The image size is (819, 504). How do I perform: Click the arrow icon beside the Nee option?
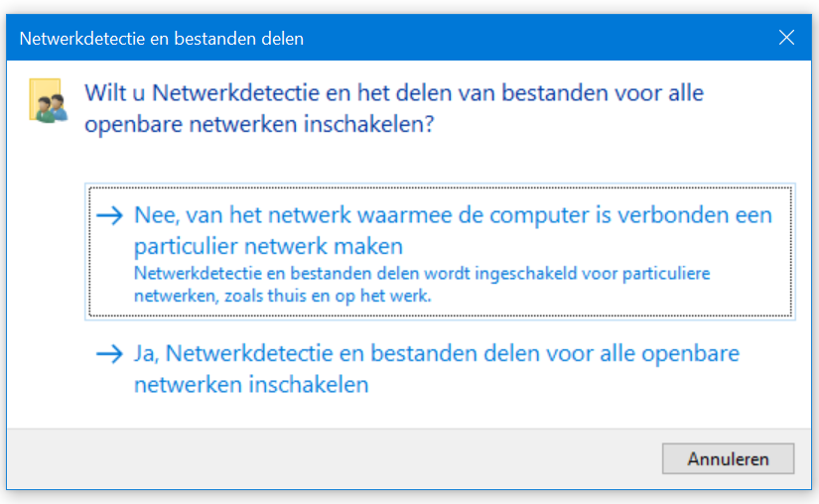109,215
